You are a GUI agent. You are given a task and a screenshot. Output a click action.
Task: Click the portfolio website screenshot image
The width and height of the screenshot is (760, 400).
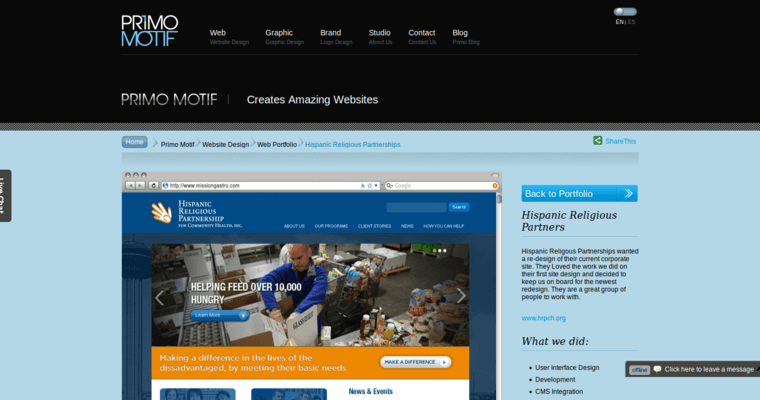click(310, 300)
